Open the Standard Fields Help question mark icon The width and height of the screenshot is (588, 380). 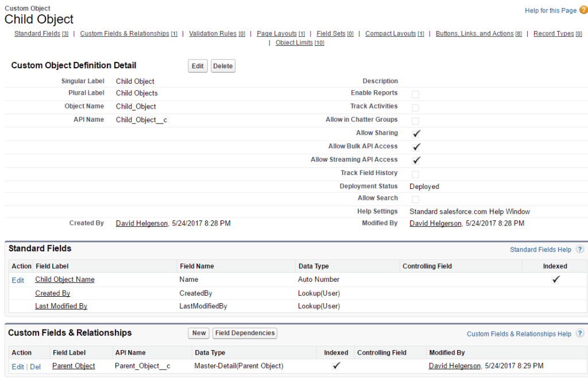tap(580, 249)
